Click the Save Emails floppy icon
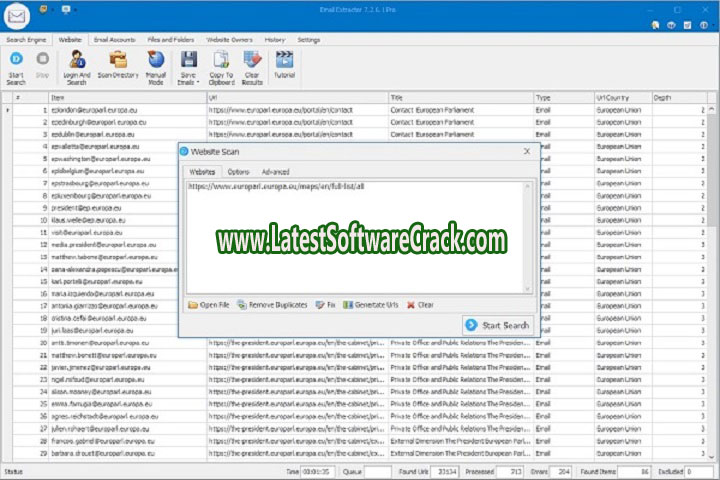The image size is (720, 480). click(x=189, y=60)
